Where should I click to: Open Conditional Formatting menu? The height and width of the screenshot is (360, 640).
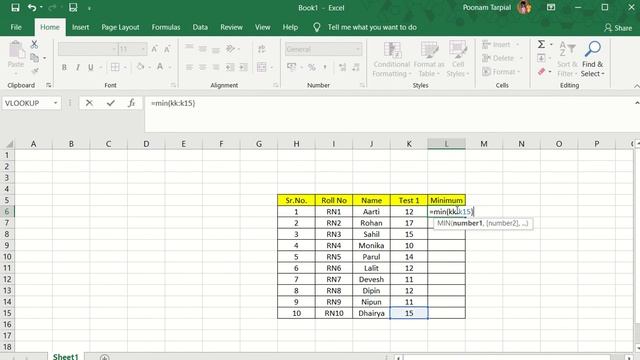click(x=391, y=59)
